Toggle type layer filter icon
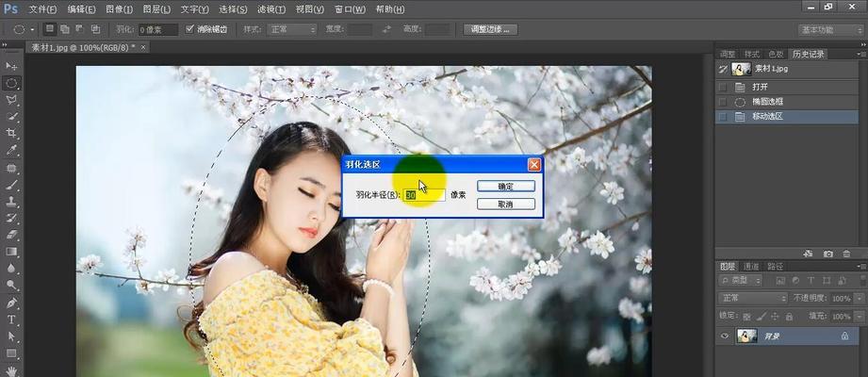The image size is (868, 377). [811, 281]
